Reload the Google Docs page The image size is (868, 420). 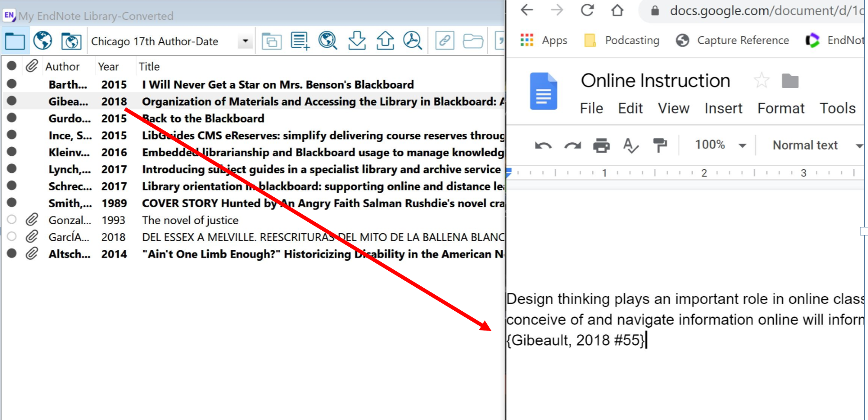coord(587,10)
